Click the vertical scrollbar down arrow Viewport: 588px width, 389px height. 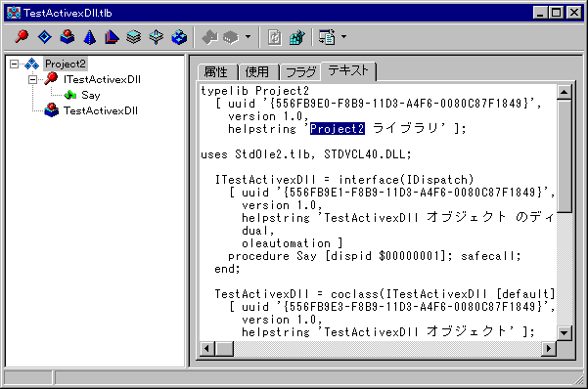[564, 332]
